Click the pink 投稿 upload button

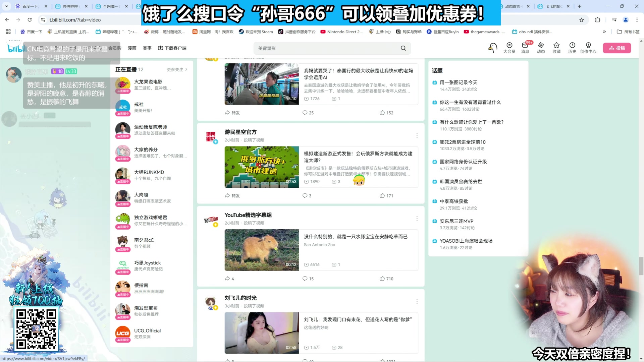pyautogui.click(x=617, y=48)
